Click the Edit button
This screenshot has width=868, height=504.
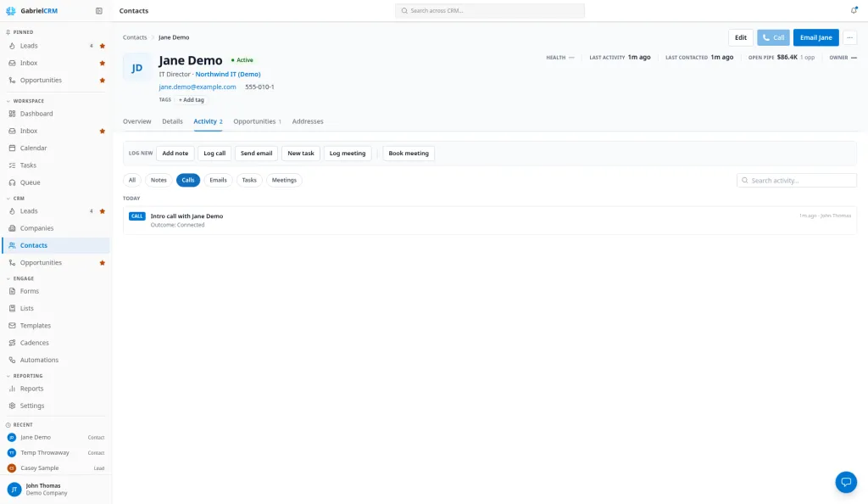741,37
